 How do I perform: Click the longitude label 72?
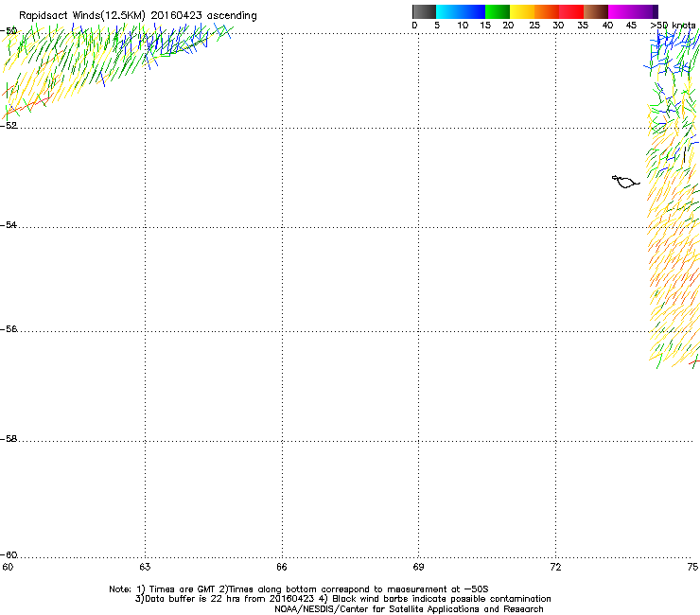[x=555, y=567]
